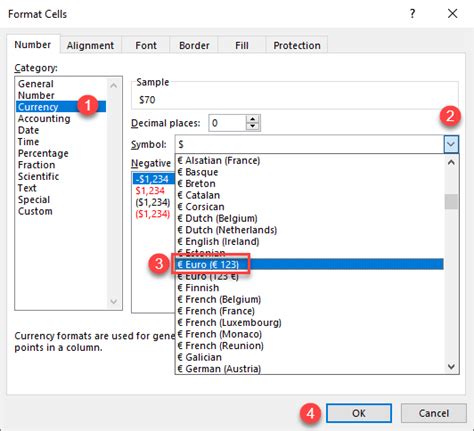This screenshot has height=431, width=474.
Task: Click the Decimal places input field
Action: pos(227,123)
